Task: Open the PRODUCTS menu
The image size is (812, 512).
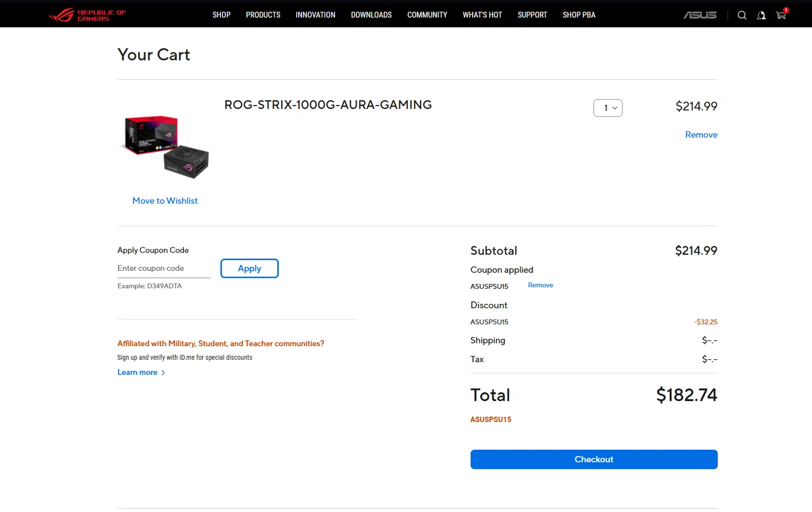Action: point(263,15)
